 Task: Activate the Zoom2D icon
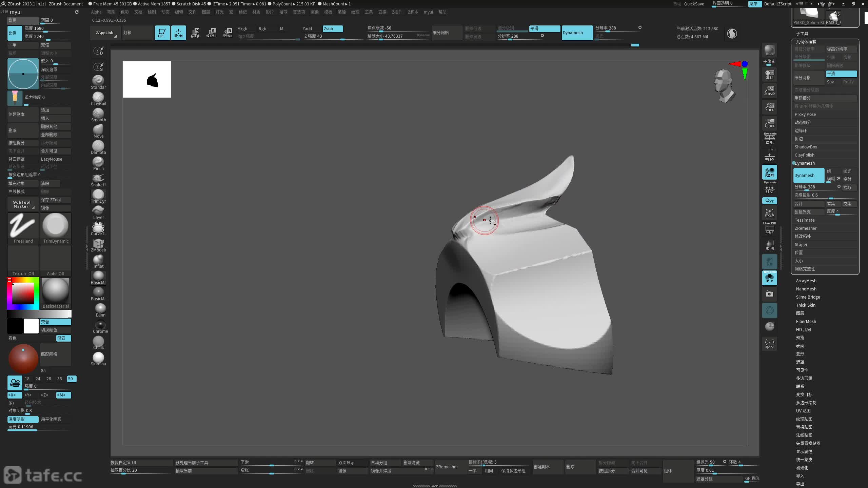769,90
